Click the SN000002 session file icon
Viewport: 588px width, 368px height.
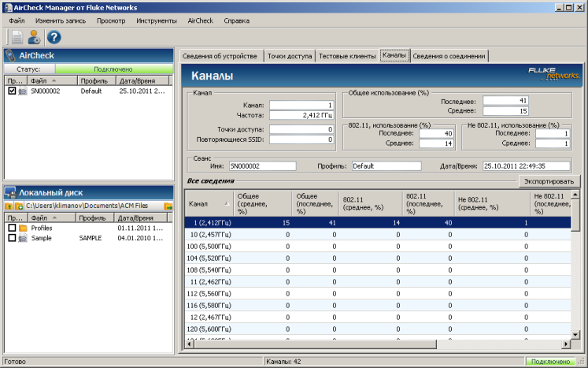24,91
